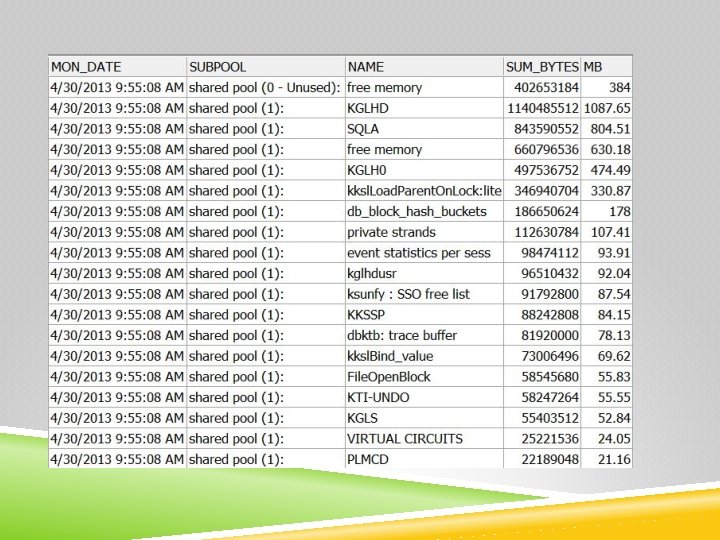720x540 pixels.
Task: Click the 1140485512 bytes value
Action: click(542, 108)
